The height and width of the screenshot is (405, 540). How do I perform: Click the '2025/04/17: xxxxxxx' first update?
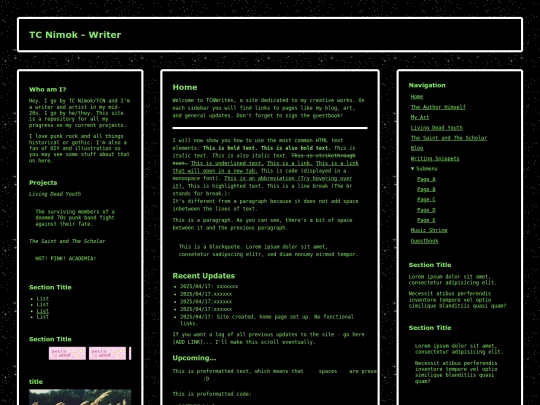(x=209, y=287)
